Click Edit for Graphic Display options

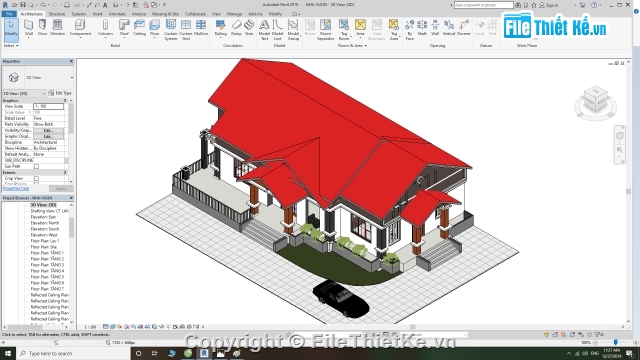48,136
